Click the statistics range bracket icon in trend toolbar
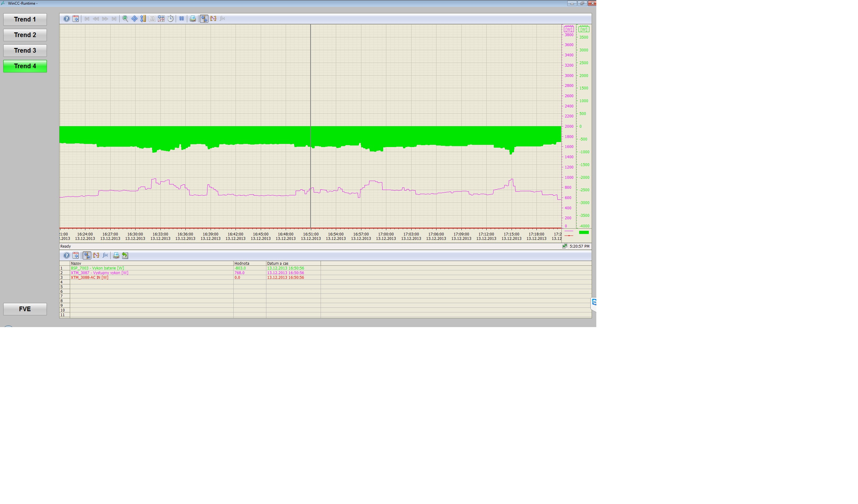Screen dimensions: 858x504 (213, 19)
